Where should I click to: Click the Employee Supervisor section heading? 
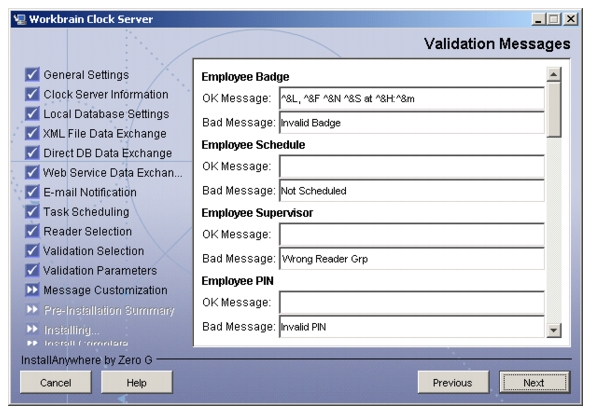tap(257, 213)
